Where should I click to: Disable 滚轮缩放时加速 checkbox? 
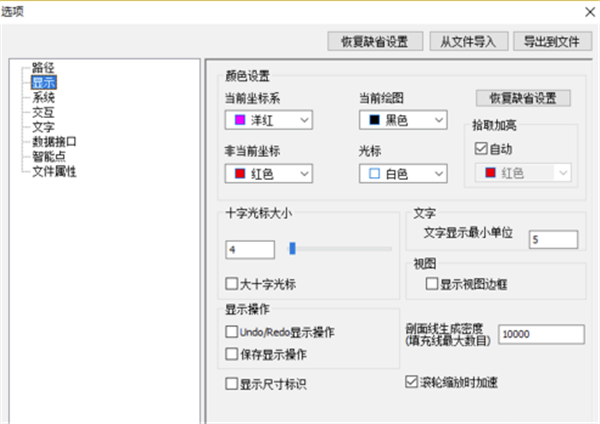tap(411, 382)
